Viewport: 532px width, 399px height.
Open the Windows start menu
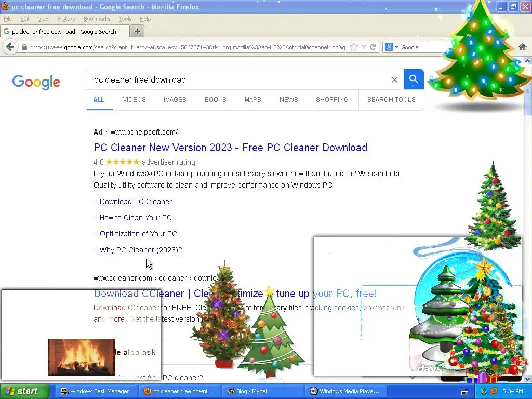tap(25, 391)
